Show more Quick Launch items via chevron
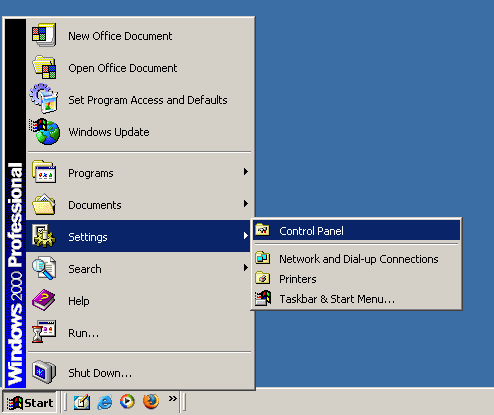 pyautogui.click(x=172, y=398)
